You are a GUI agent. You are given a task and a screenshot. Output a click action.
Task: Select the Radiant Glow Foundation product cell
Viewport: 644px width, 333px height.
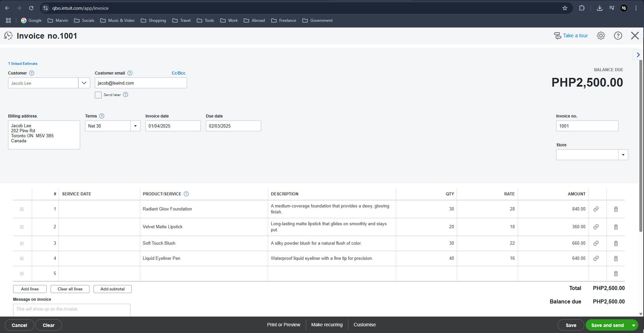[204, 209]
